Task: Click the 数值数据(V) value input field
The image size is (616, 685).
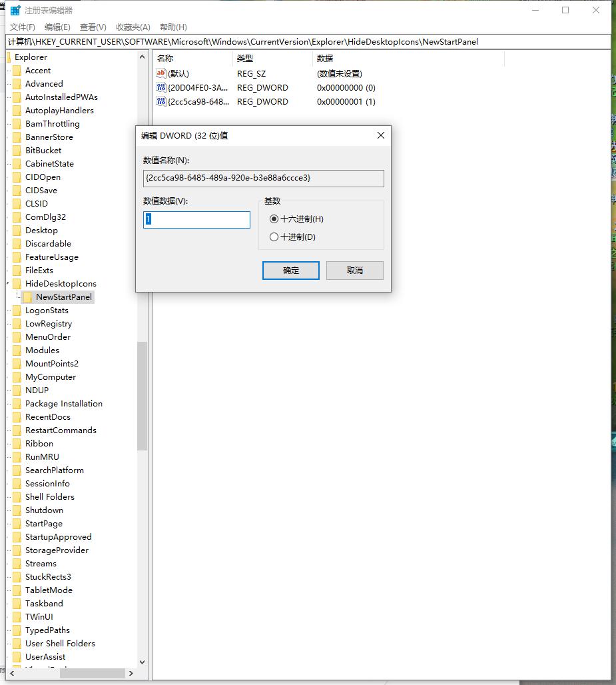Action: (196, 219)
